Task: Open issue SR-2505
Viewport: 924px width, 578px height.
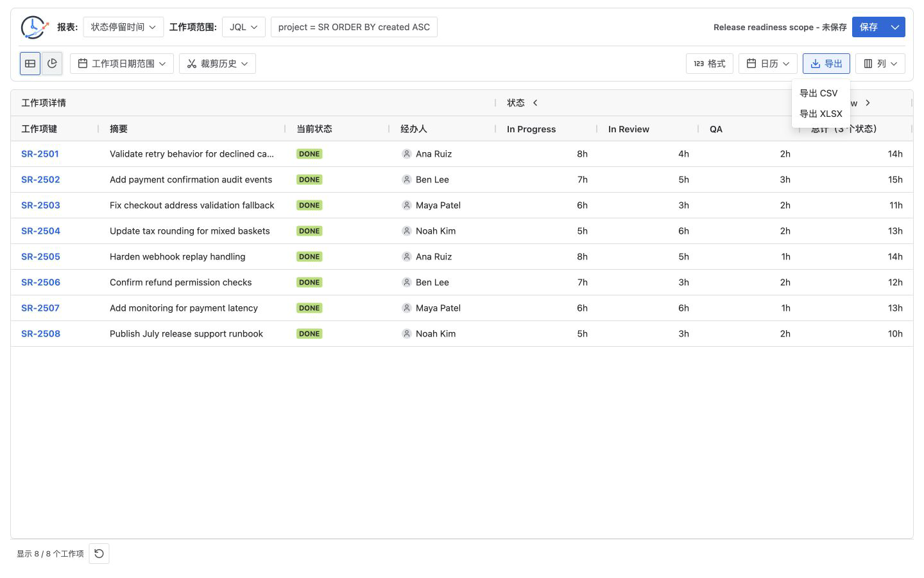Action: [40, 257]
